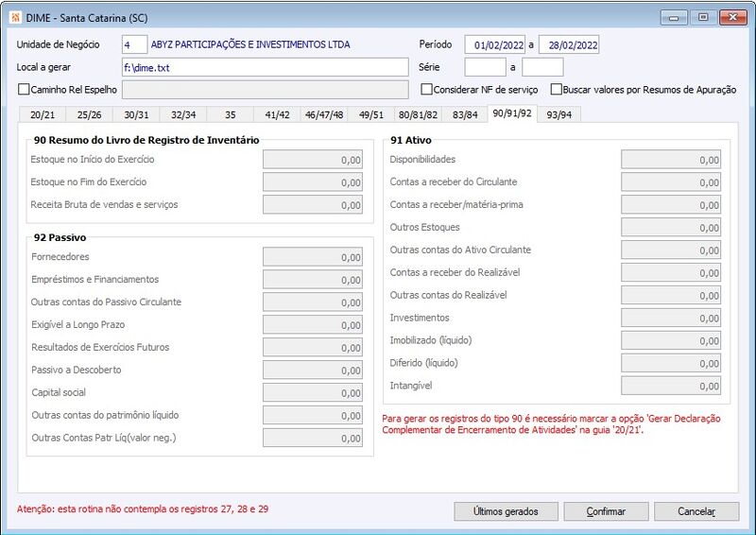Focus the Unidade de Negócio code field
The height and width of the screenshot is (535, 756).
tap(134, 44)
